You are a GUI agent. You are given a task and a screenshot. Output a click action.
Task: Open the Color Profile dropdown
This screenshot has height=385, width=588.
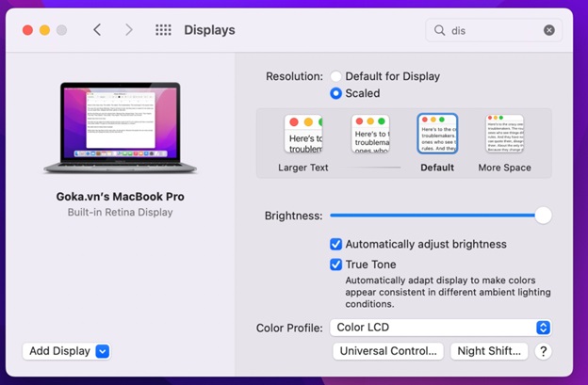(x=441, y=328)
